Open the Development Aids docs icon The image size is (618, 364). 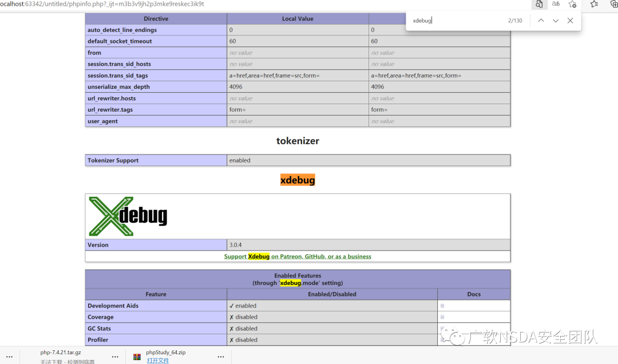click(442, 306)
